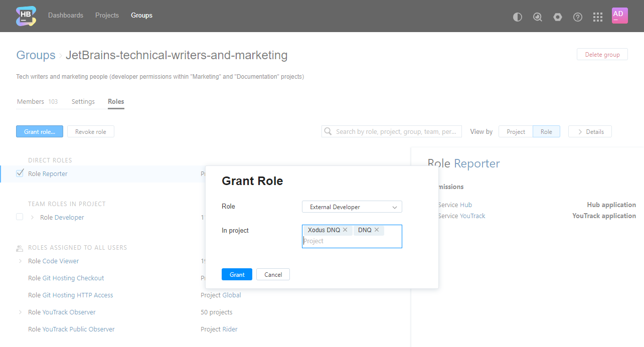Uncheck the Role Reporter checkbox

coord(20,173)
